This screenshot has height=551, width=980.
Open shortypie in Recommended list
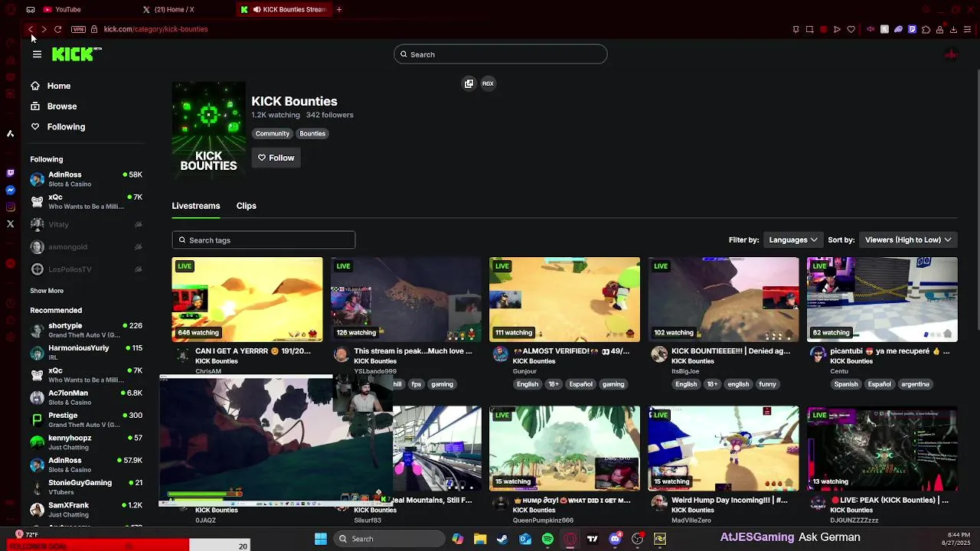pos(87,330)
